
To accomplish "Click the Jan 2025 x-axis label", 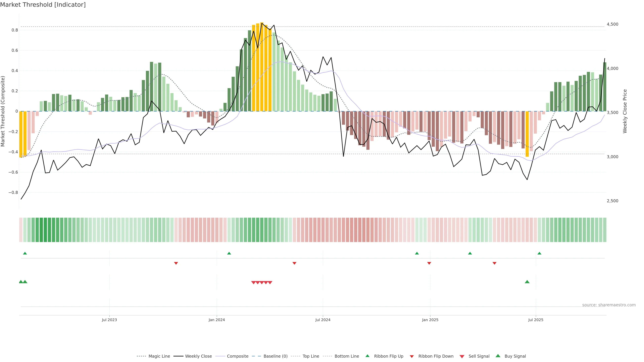I will 430,320.
